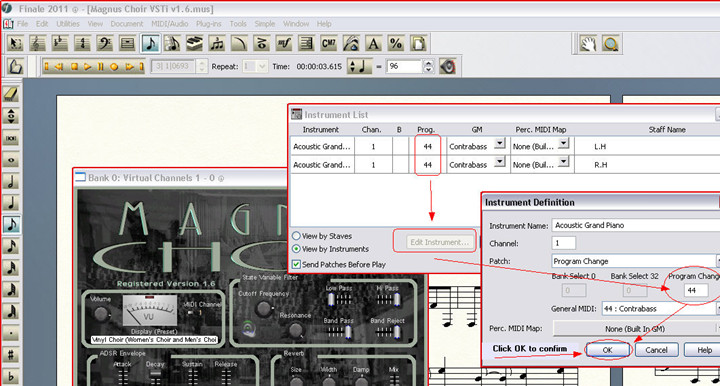Adjust the Volume knob in Magnus Choir
The image size is (720, 386).
[x=100, y=314]
